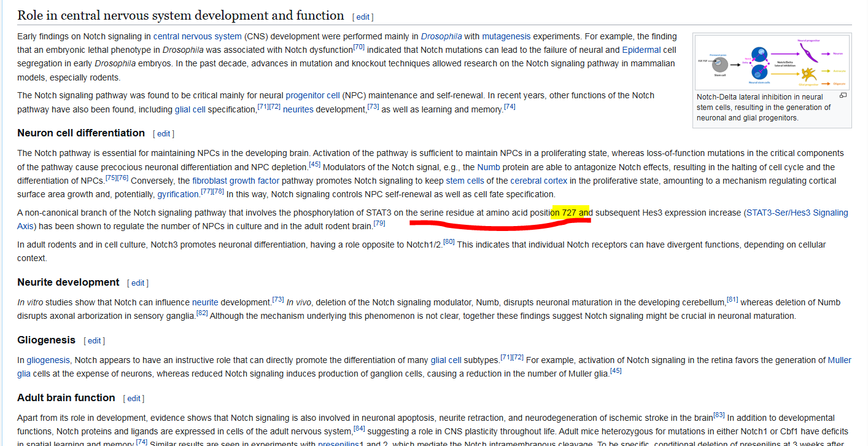This screenshot has width=868, height=446.
Task: Open the 'cerebral cortex' link
Action: [x=539, y=181]
